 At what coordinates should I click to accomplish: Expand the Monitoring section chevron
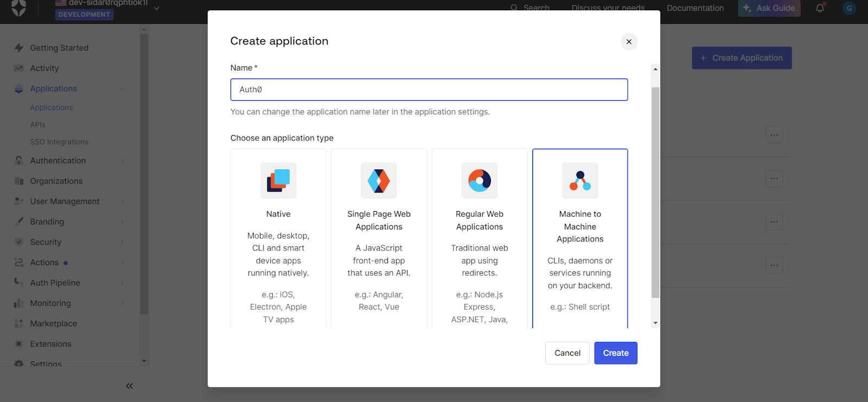pyautogui.click(x=122, y=303)
